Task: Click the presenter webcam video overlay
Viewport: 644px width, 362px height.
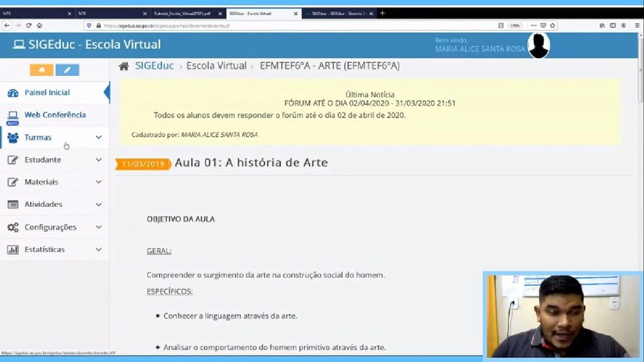Action: (x=563, y=316)
